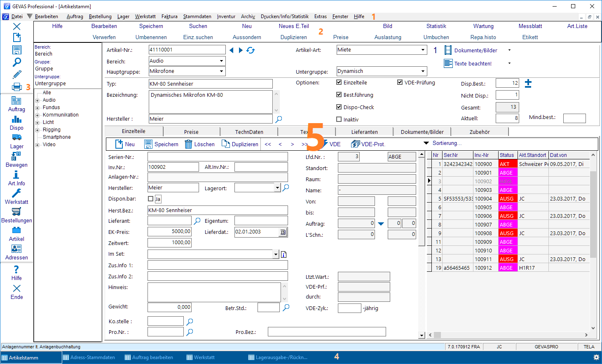The image size is (602, 364).
Task: Switch to the TechnDaten tab
Action: [x=249, y=132]
